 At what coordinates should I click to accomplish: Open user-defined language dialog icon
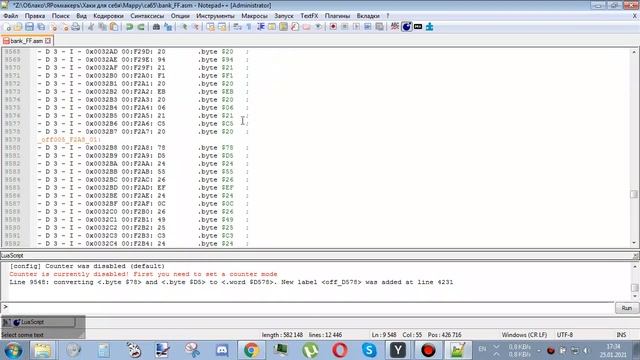(272, 27)
